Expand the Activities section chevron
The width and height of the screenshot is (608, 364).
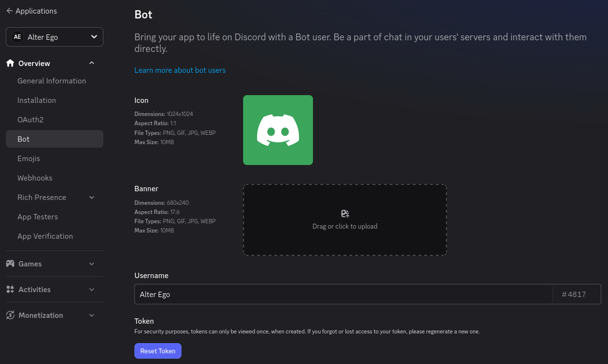click(x=92, y=289)
